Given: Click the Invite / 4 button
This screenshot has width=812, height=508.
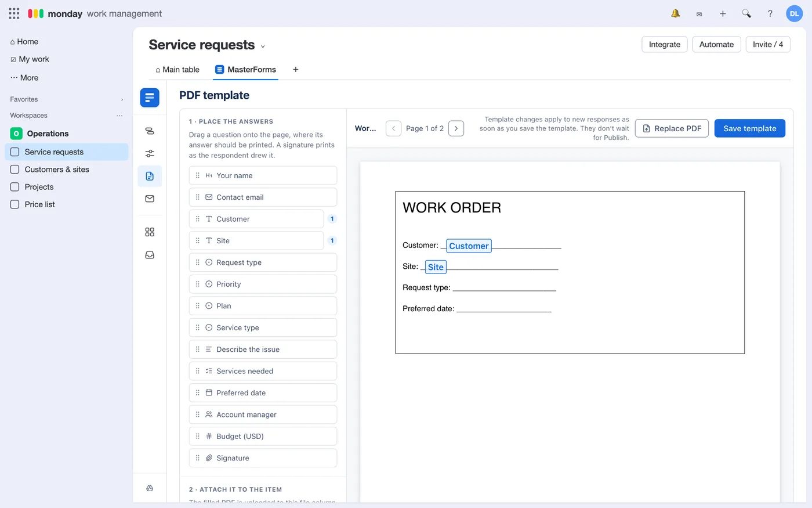Looking at the screenshot, I should 768,44.
